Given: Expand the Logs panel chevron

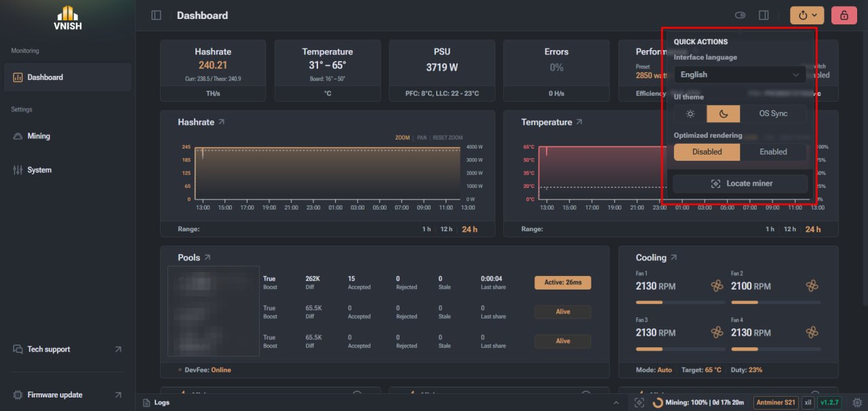Looking at the screenshot, I should pyautogui.click(x=616, y=403).
